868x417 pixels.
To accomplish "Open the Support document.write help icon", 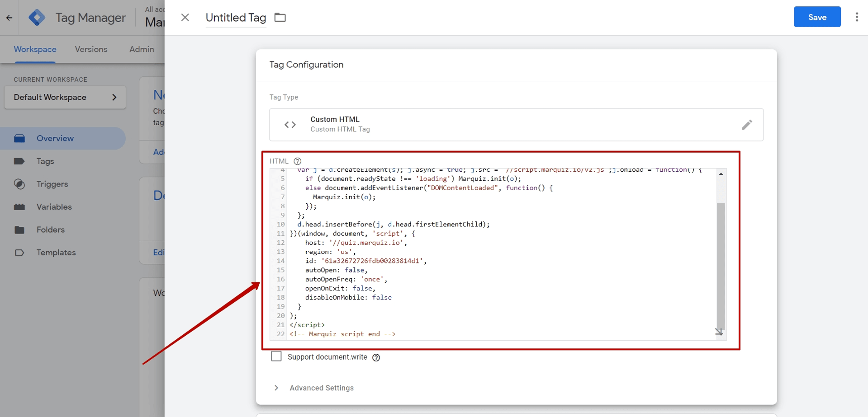I will click(x=376, y=357).
